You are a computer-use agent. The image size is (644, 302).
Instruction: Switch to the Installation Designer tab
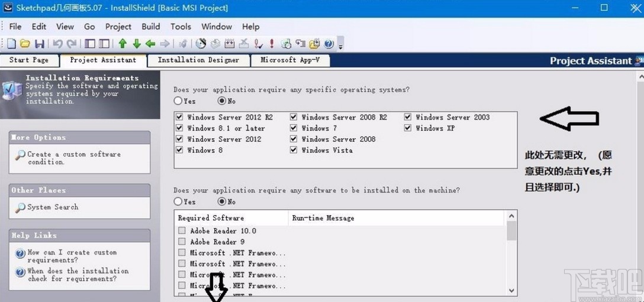tap(198, 60)
